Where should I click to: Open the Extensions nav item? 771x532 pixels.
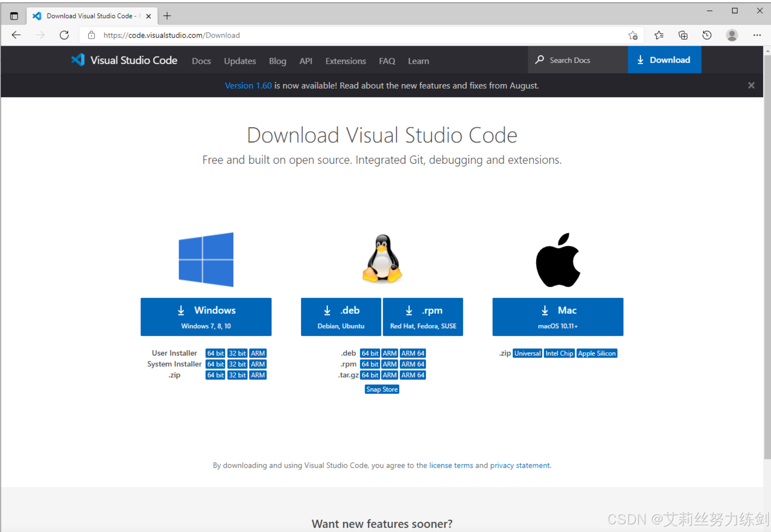345,61
